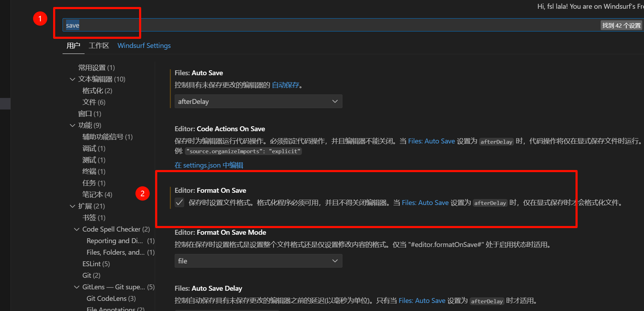644x311 pixels.
Task: Open the 自动保存 link in Auto Save description
Action: click(285, 85)
